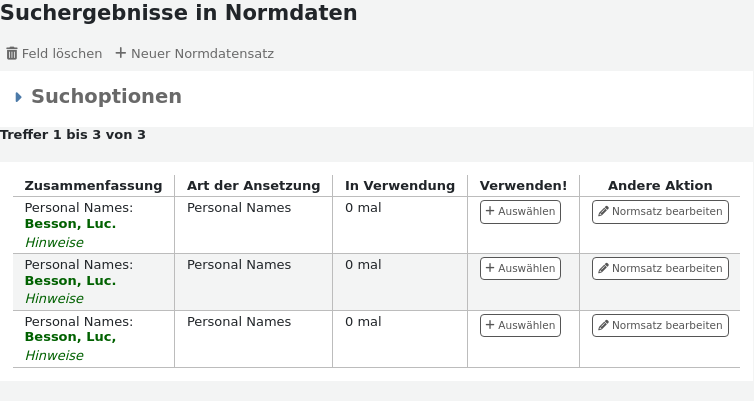This screenshot has height=401, width=754.
Task: Click the trash icon for Feld löschen
Action: pyautogui.click(x=12, y=54)
